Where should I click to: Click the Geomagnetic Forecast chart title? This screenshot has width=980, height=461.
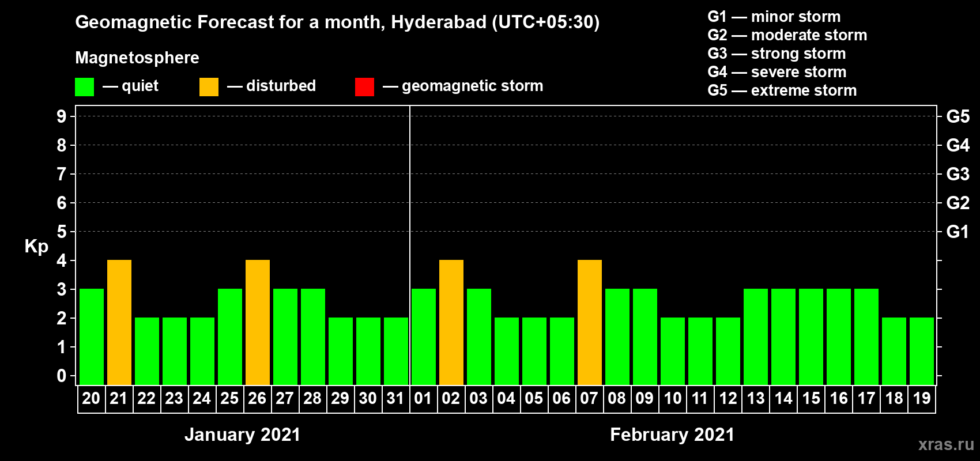tap(337, 22)
